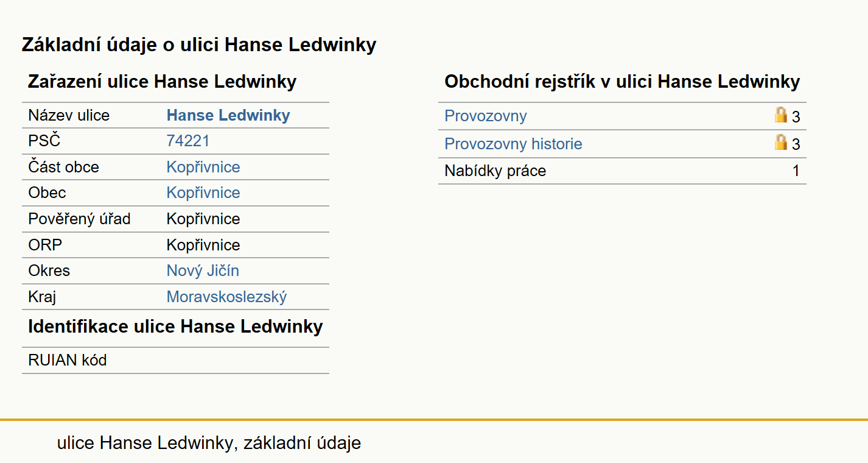The height and width of the screenshot is (463, 868).
Task: Click the Obchodní rejstřík section heading
Action: coord(622,82)
